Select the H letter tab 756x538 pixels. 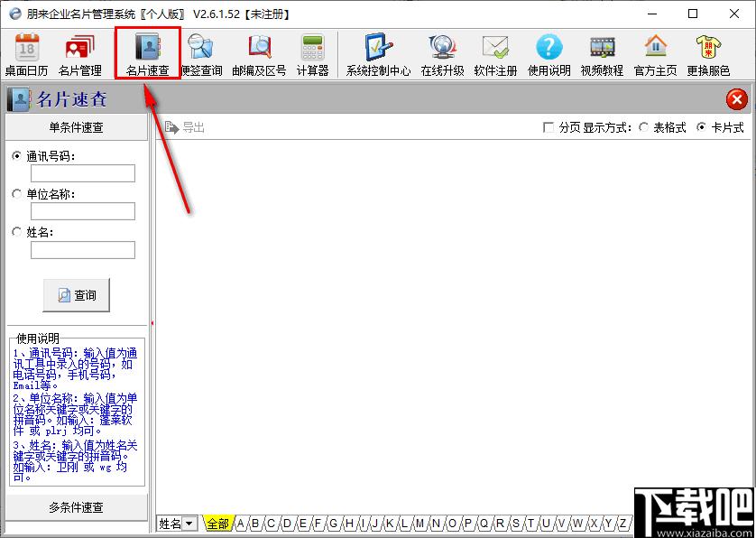(x=349, y=523)
